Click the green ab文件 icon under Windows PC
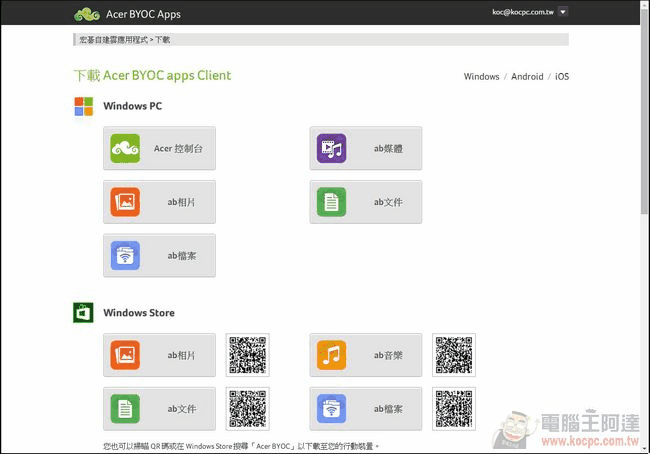 pos(331,202)
